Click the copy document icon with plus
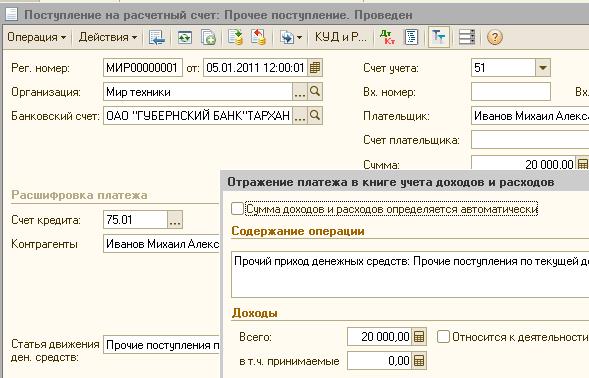The height and width of the screenshot is (378, 589). [x=208, y=38]
